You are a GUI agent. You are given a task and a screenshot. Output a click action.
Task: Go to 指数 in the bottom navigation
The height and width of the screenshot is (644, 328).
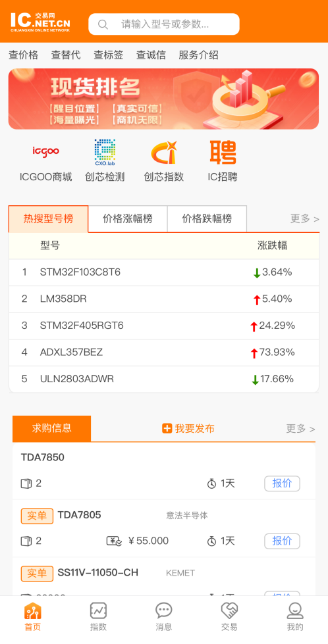pos(98,616)
